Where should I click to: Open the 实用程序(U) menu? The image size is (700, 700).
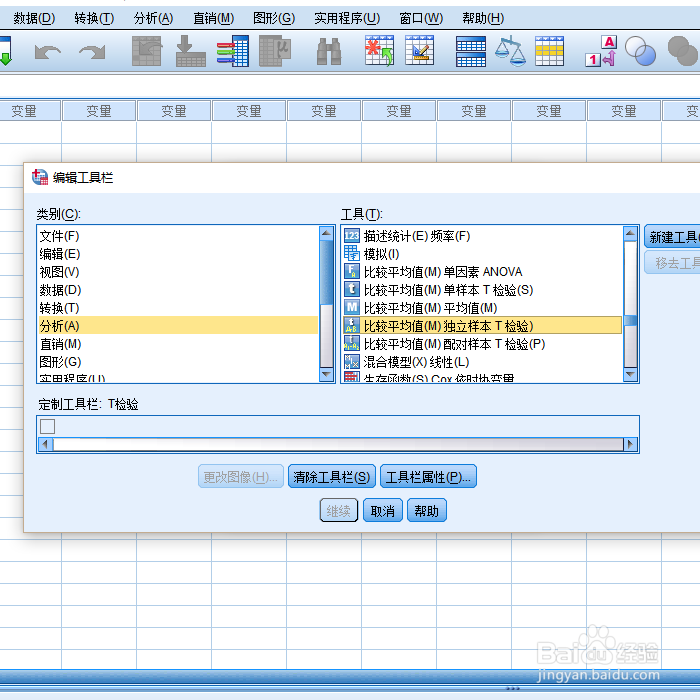347,18
